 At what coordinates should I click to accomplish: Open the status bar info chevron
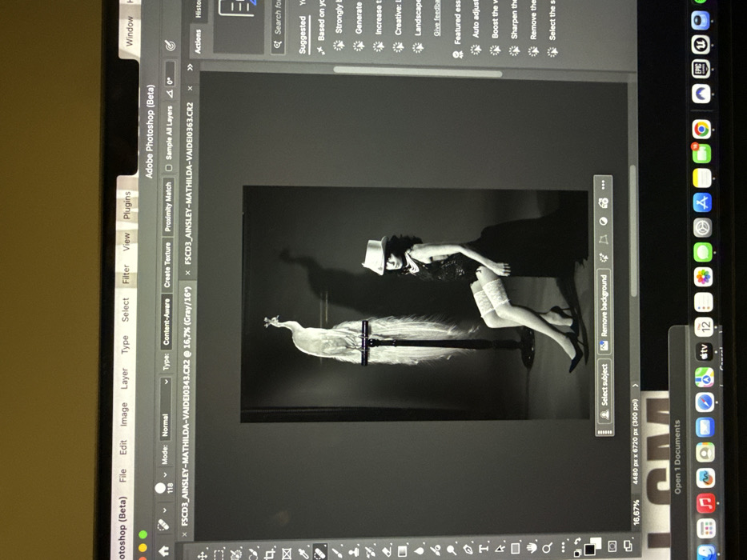click(635, 386)
